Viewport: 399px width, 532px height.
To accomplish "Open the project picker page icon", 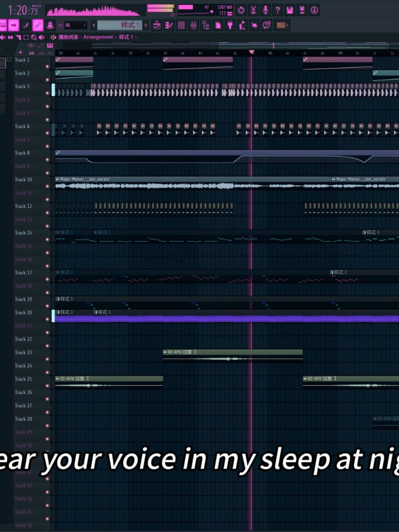I will [x=218, y=25].
